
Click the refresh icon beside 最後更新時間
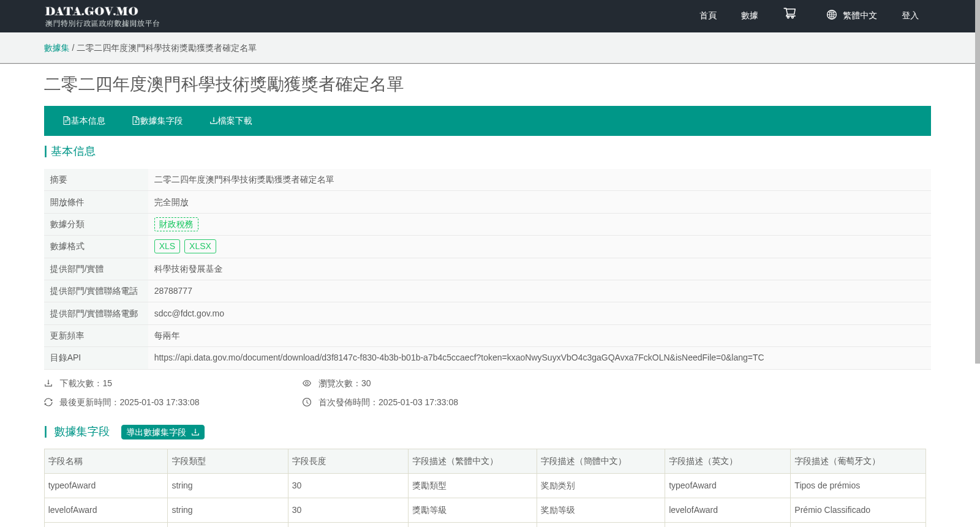coord(48,402)
